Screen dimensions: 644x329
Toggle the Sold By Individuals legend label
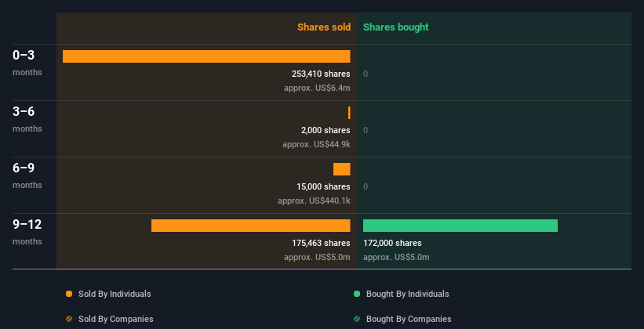click(115, 294)
